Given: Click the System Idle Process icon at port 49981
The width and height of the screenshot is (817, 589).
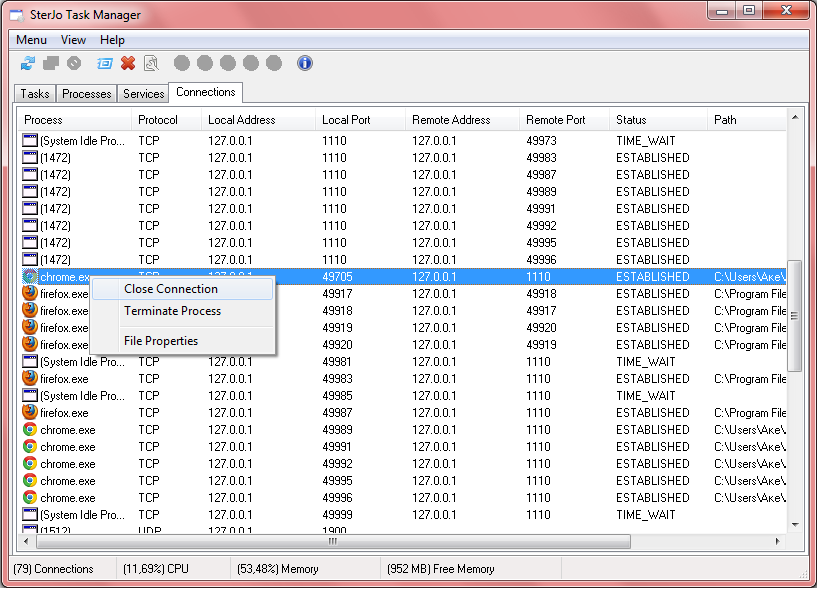Looking at the screenshot, I should [x=30, y=362].
